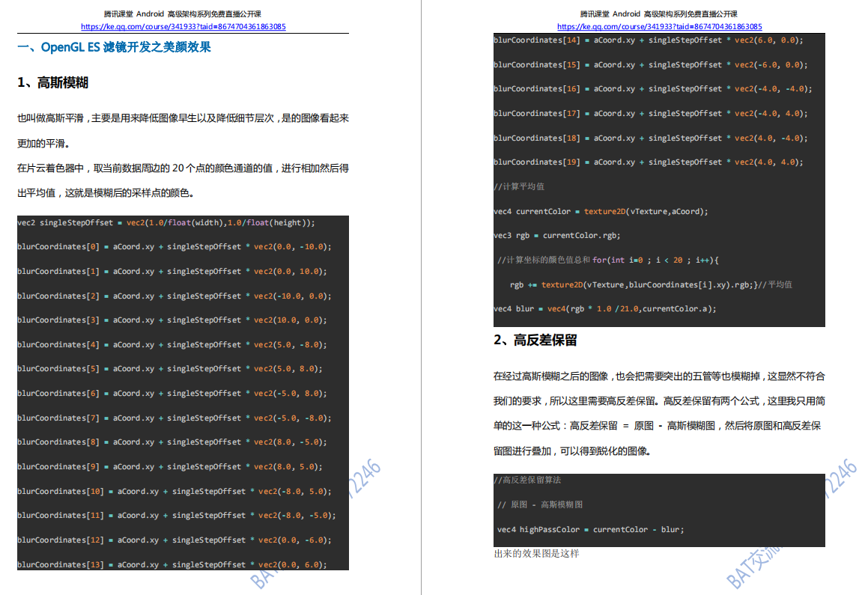
Task: Click the blurCoordinates[9] code line
Action: pos(170,467)
